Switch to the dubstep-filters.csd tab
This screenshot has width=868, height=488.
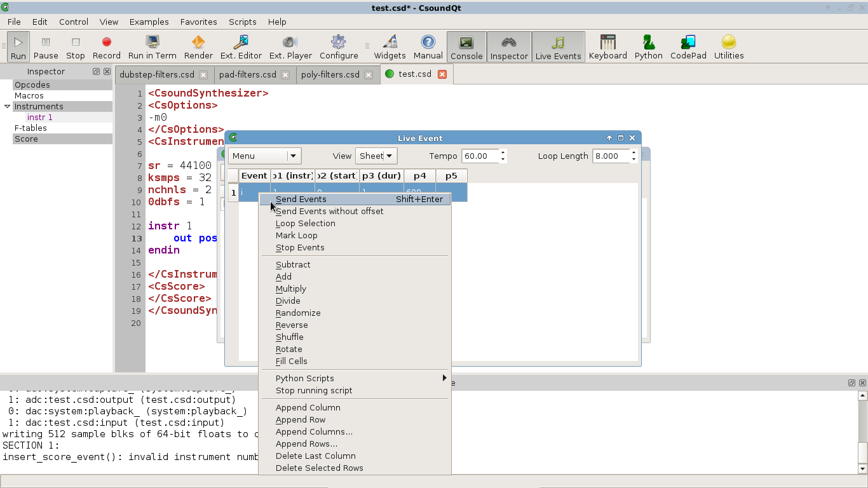click(x=157, y=74)
